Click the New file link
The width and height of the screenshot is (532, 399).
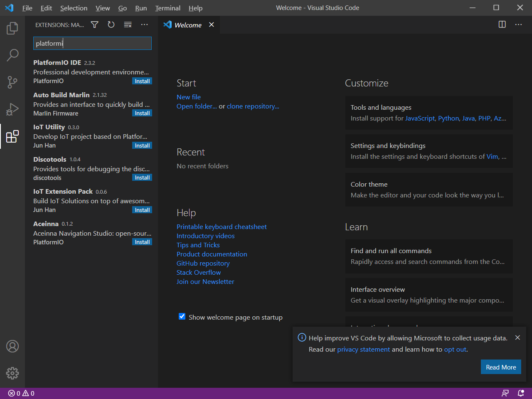(188, 97)
